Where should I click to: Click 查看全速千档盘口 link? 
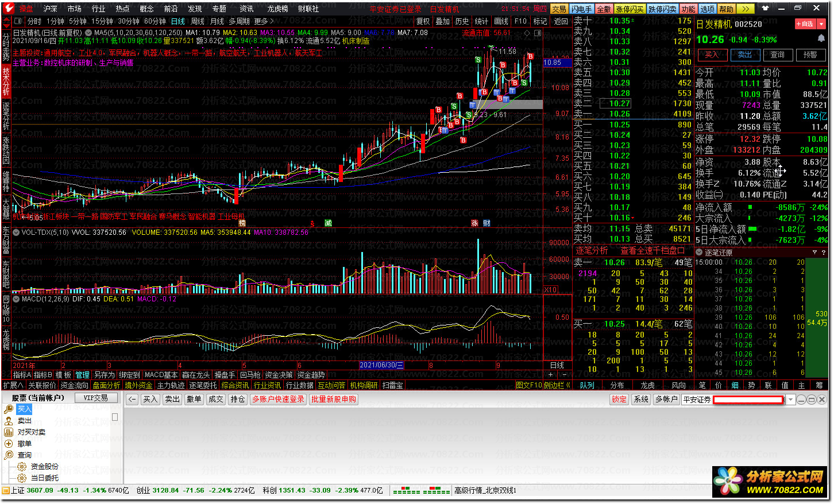[x=652, y=251]
